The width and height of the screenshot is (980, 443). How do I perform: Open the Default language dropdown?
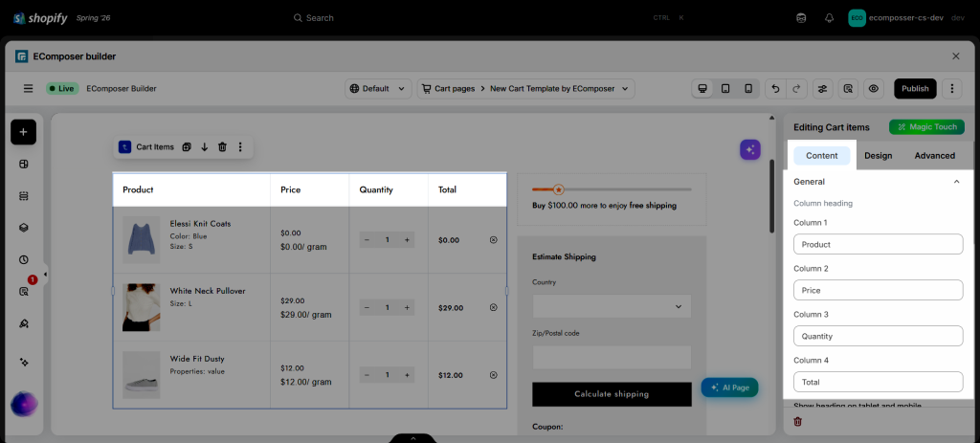[x=378, y=89]
